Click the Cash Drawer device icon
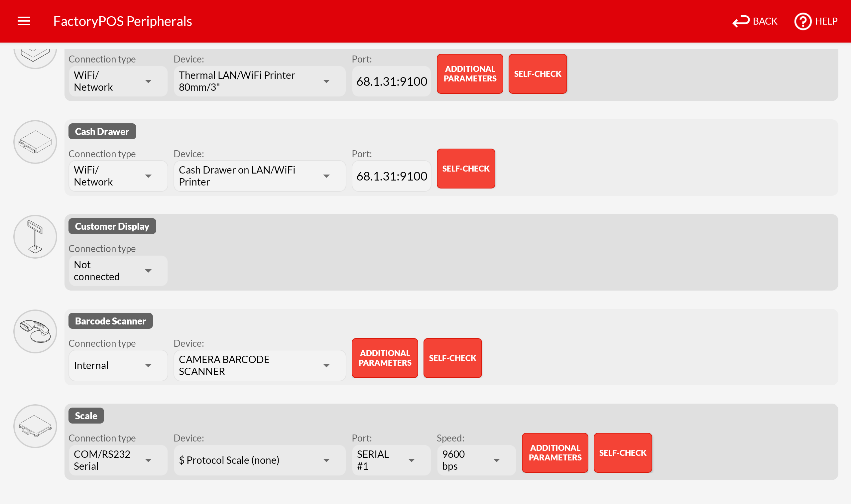 click(35, 142)
